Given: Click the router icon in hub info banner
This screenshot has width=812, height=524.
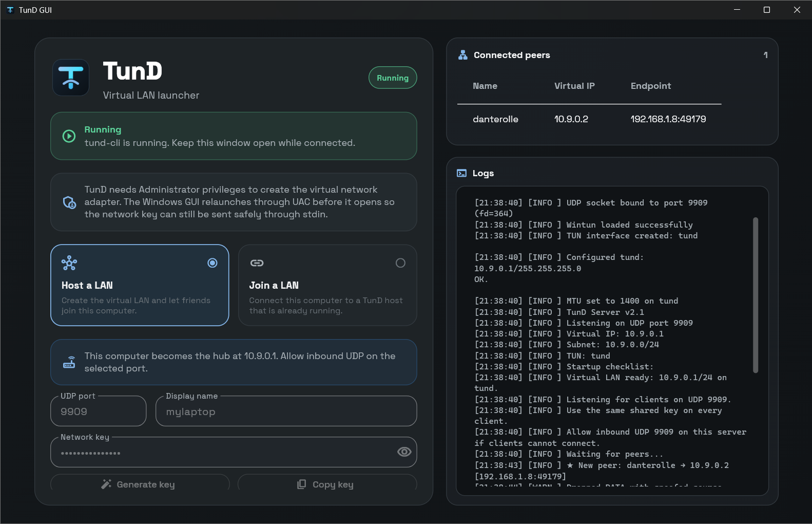Looking at the screenshot, I should pos(69,362).
